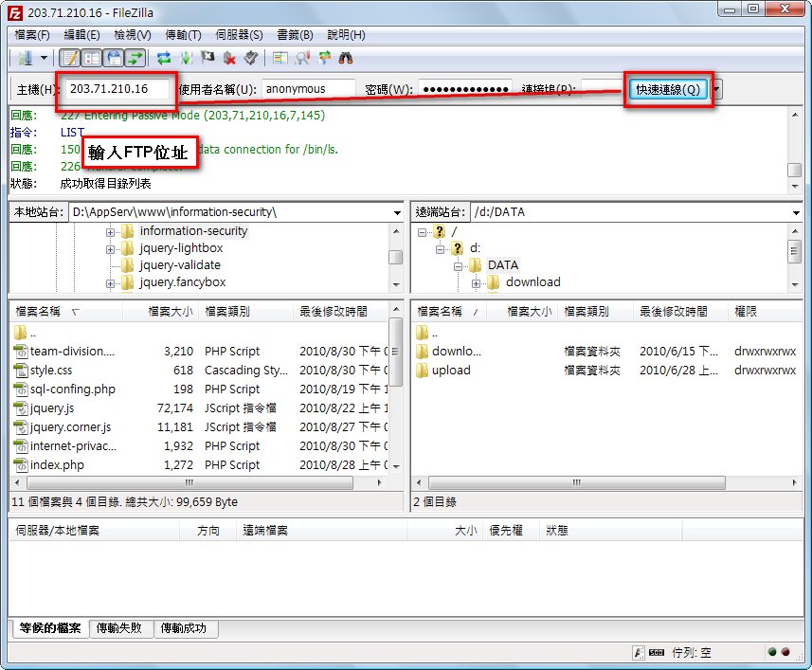Click the 快速連線(Q) quickconnect button
Screen dimensions: 812x670
[668, 90]
